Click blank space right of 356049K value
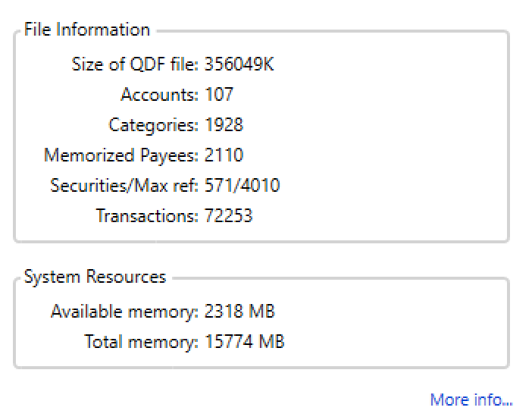This screenshot has width=532, height=420. tap(379, 64)
